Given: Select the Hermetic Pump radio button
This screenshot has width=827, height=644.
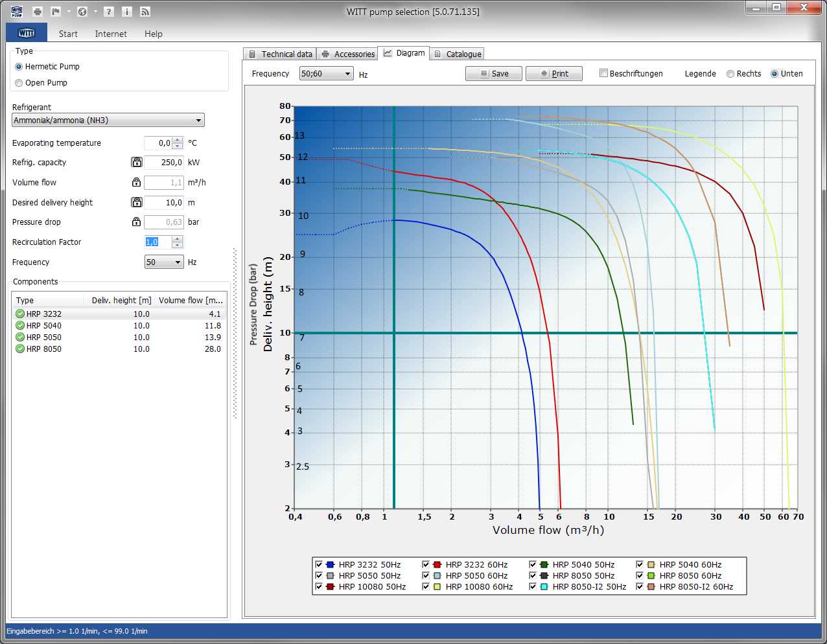Looking at the screenshot, I should click(19, 67).
